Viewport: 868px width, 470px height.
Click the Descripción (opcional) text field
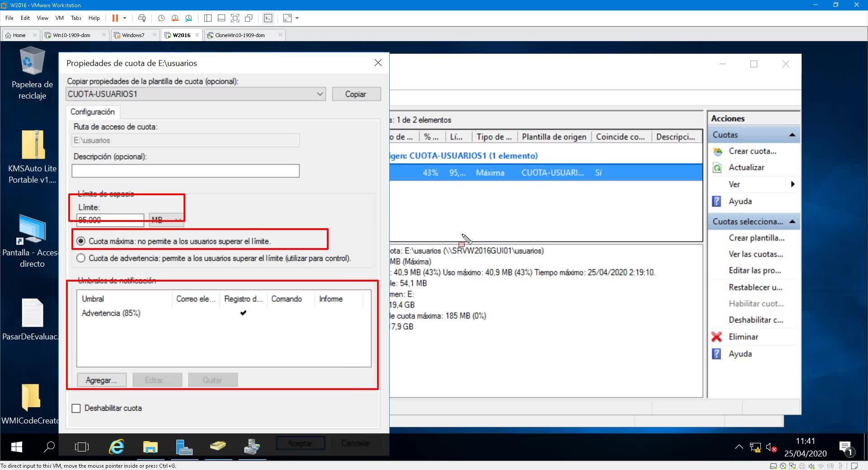(x=185, y=171)
